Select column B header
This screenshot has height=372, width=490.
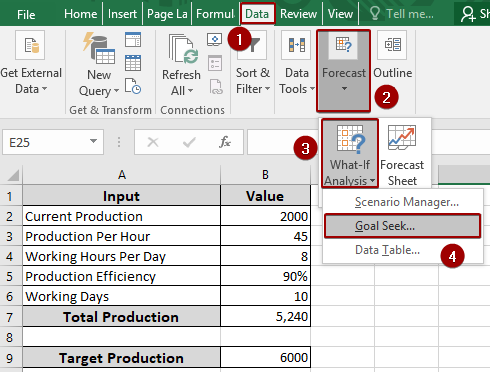tap(265, 174)
